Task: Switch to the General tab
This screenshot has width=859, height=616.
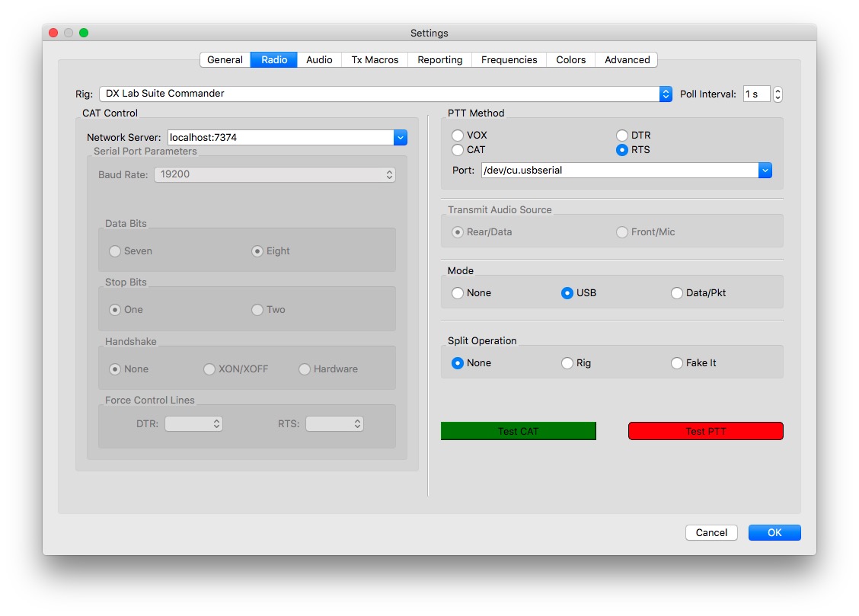Action: (225, 60)
